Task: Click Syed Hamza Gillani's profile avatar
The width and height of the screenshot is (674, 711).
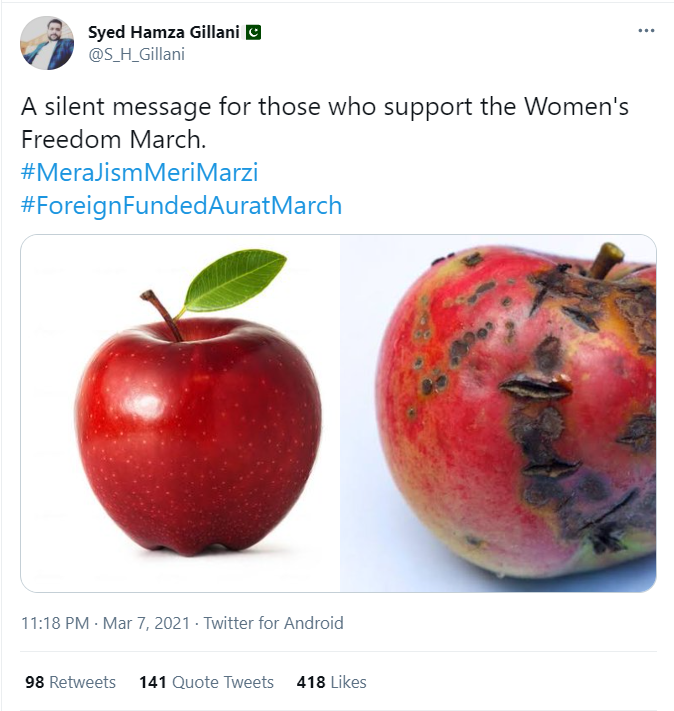Action: click(x=47, y=43)
